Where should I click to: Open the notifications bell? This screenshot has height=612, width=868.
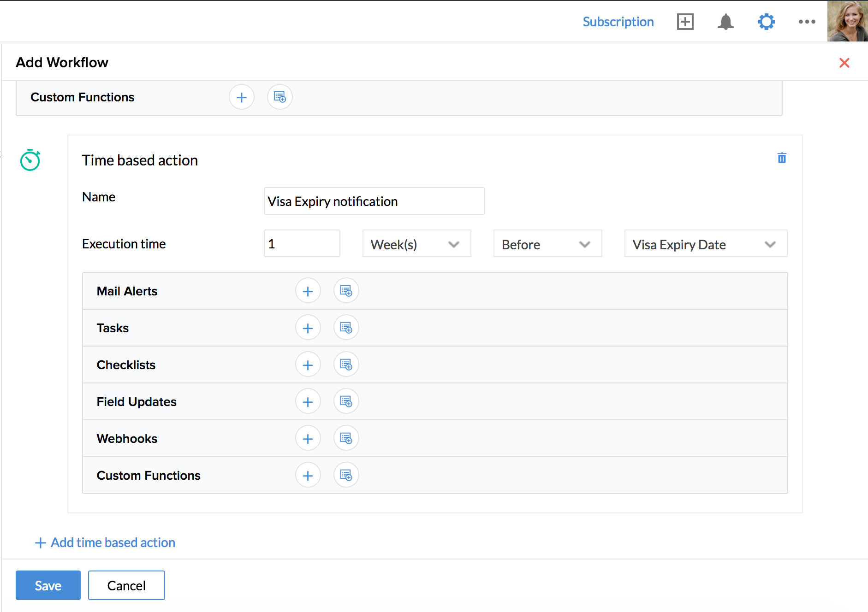point(725,22)
